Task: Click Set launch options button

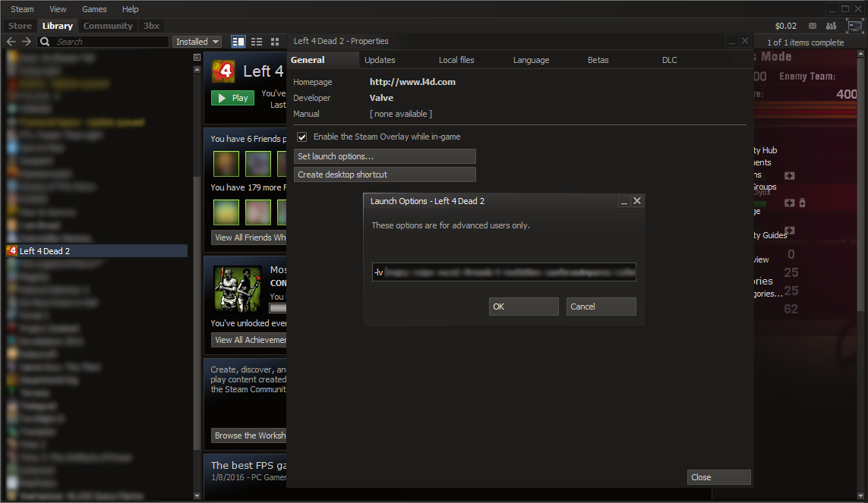Action: 385,156
